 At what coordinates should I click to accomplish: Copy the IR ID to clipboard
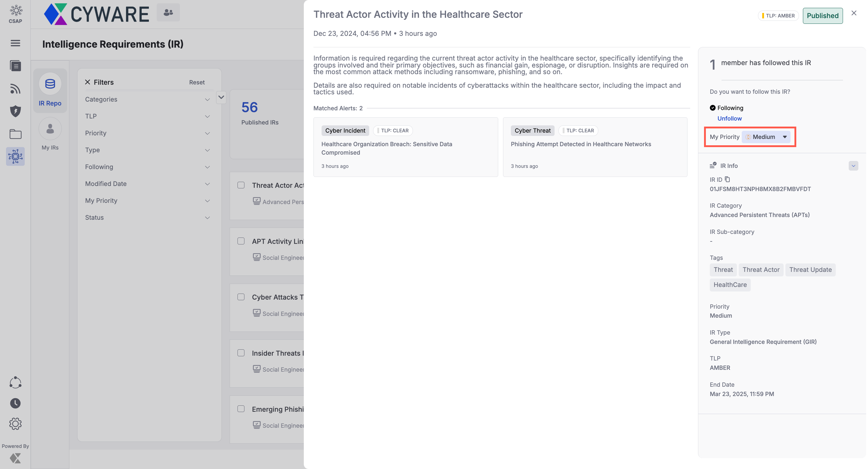tap(727, 179)
